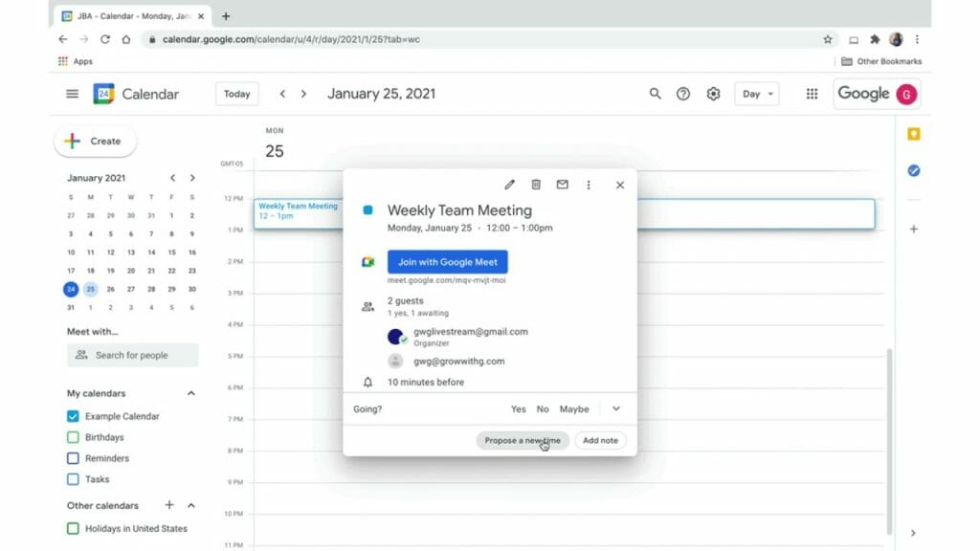
Task: Open the Settings gear menu
Action: pos(713,94)
